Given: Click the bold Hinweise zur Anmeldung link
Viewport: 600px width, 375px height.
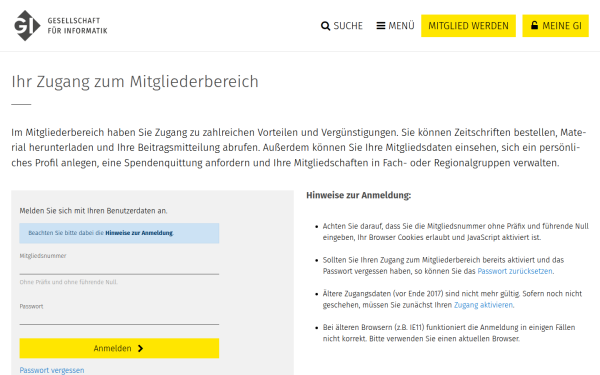Looking at the screenshot, I should (x=139, y=233).
